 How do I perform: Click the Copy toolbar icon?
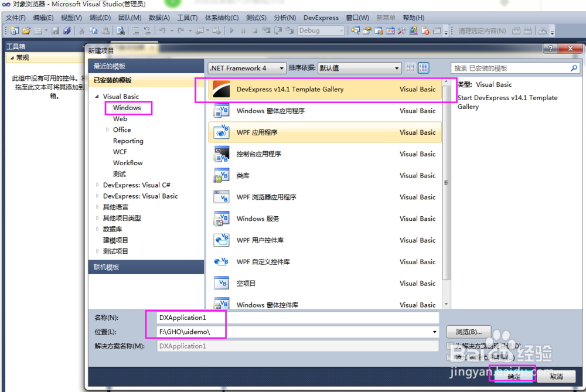click(x=93, y=30)
